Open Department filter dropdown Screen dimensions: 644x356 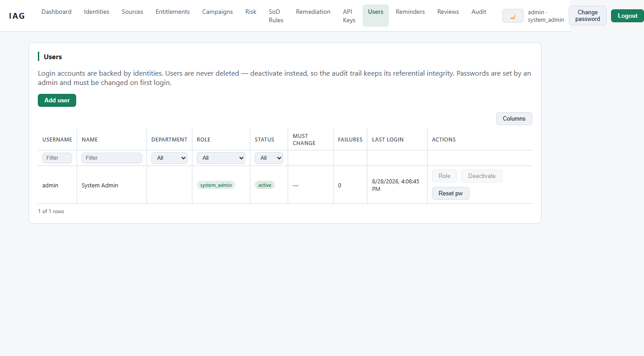point(169,158)
